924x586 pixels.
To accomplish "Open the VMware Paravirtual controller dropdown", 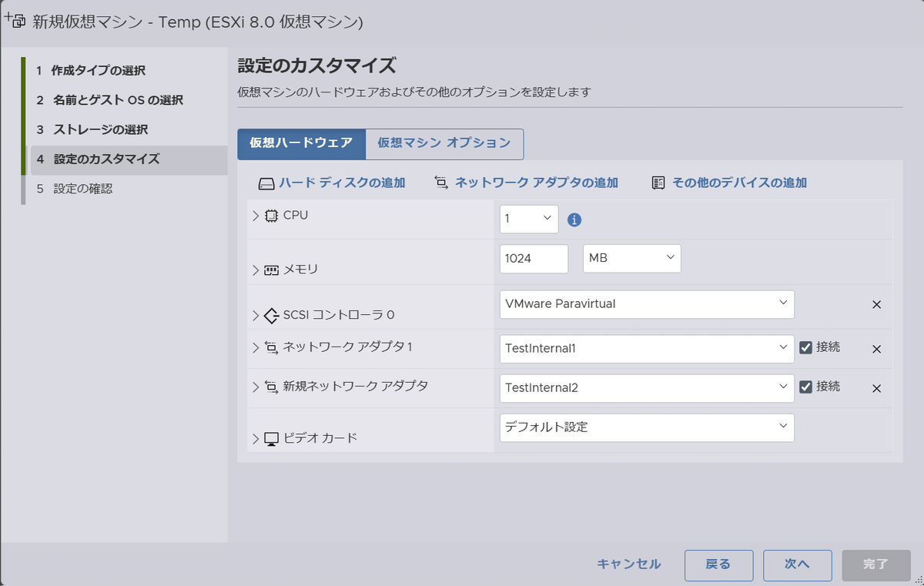I will pyautogui.click(x=647, y=304).
